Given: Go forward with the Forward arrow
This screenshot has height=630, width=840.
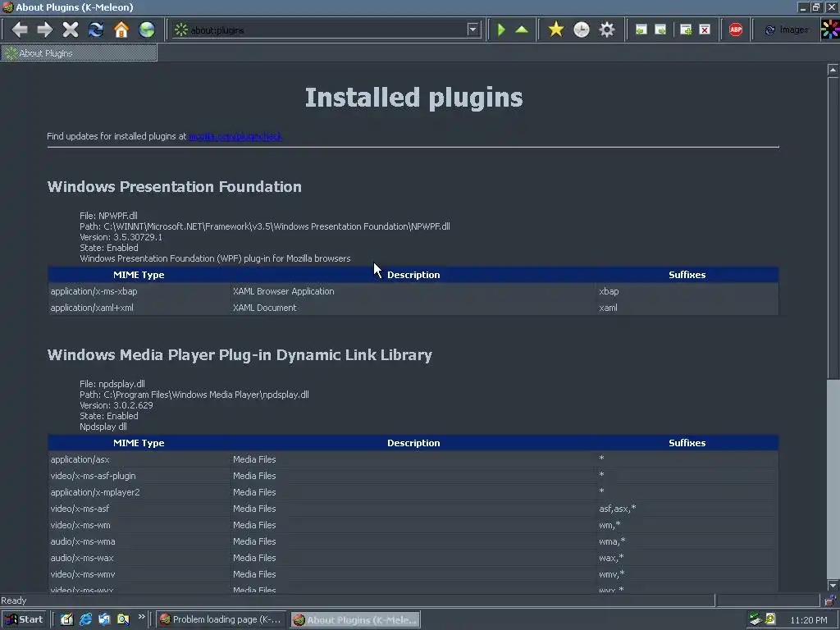Looking at the screenshot, I should 45,30.
